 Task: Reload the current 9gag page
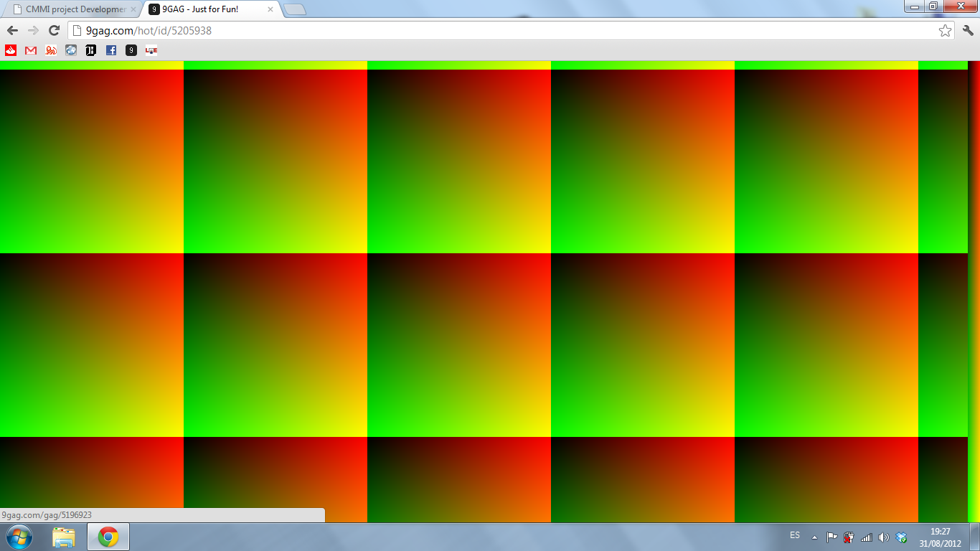click(54, 31)
